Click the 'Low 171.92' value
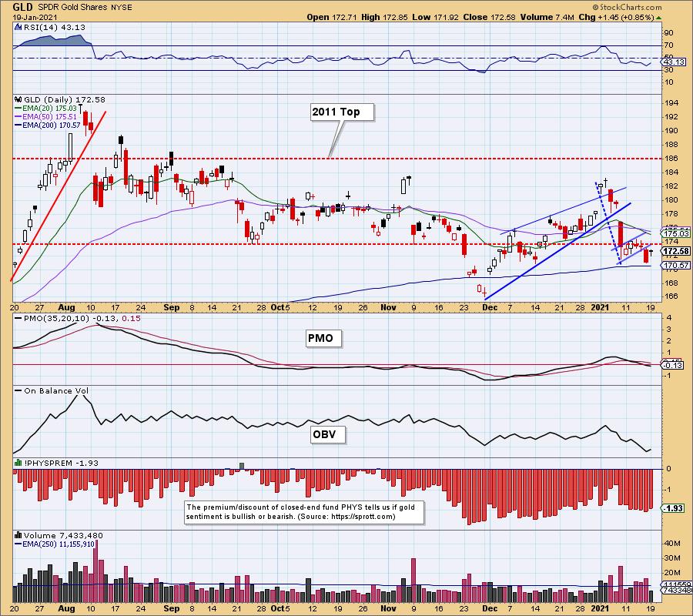This screenshot has width=693, height=616. [x=437, y=17]
